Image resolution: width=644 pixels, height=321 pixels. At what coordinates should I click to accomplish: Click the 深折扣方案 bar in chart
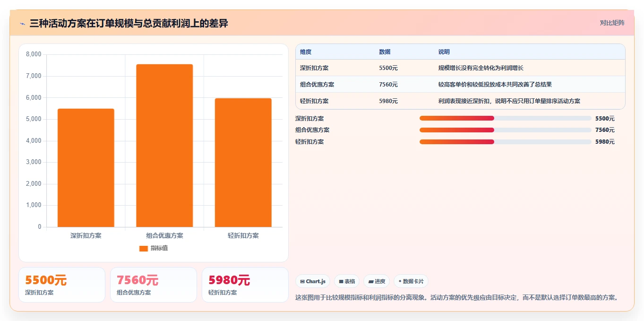point(86,168)
